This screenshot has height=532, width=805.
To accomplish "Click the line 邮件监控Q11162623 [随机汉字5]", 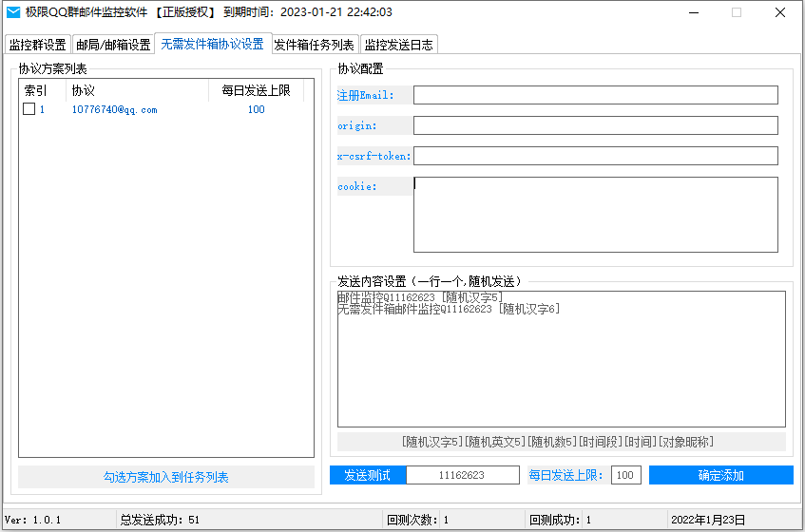I will coord(420,297).
